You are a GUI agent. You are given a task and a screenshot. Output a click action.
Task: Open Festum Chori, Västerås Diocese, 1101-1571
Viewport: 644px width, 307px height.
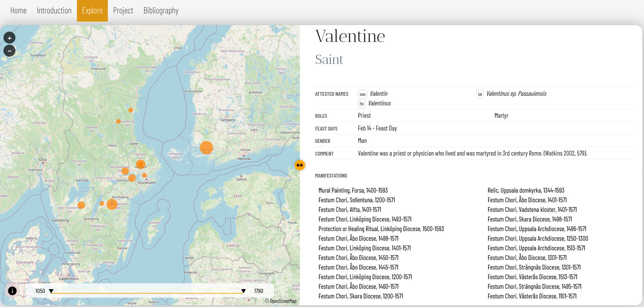[x=532, y=296]
